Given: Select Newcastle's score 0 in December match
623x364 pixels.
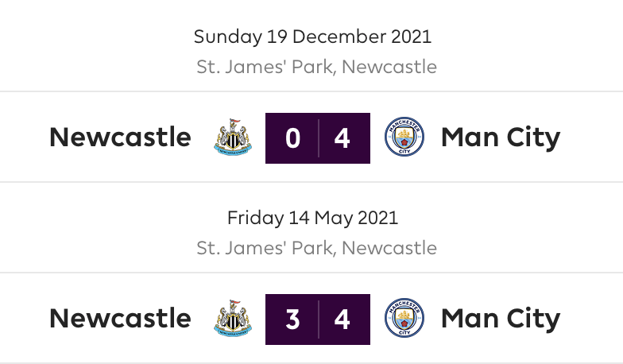Looking at the screenshot, I should [x=292, y=138].
